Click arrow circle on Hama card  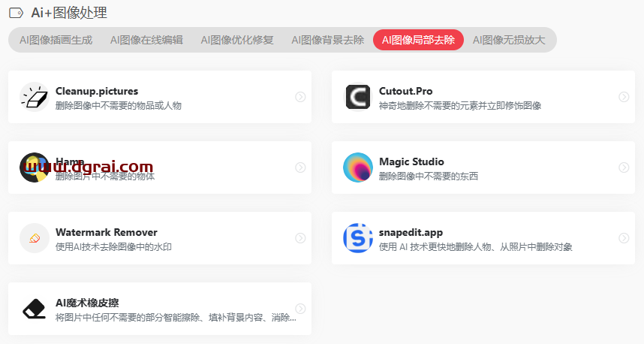tap(301, 167)
